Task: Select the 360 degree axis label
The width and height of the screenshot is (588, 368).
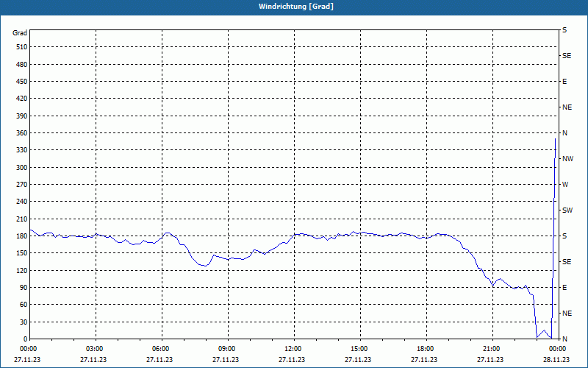Action: [x=21, y=133]
